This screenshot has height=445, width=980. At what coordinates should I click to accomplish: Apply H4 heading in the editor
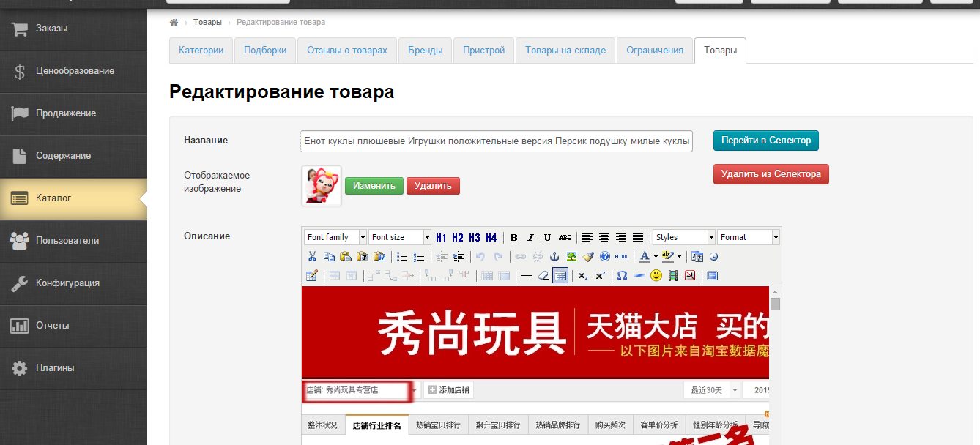(x=491, y=238)
